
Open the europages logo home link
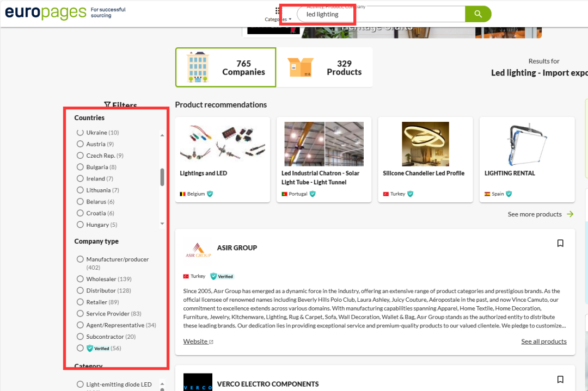coord(46,13)
